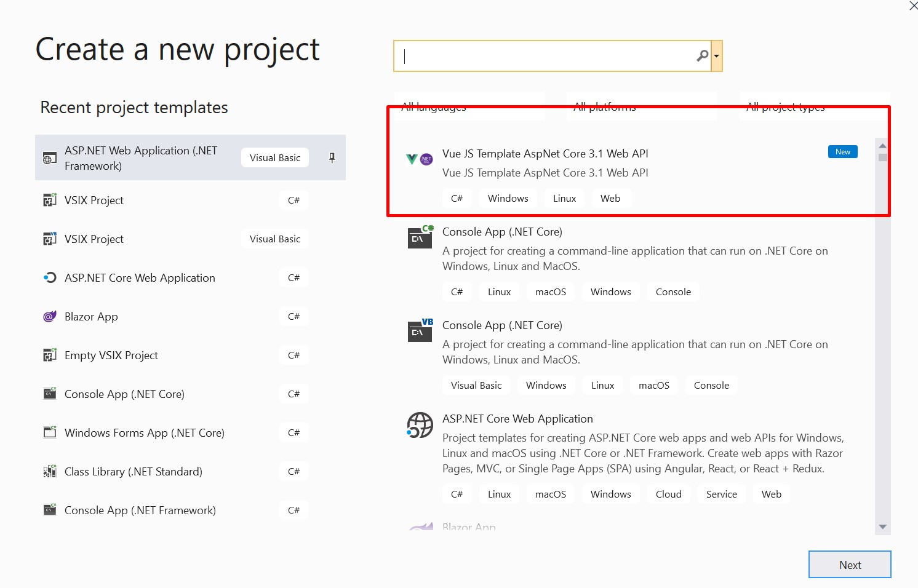Select ASP.NET Core Web Application template title
Screen dimensions: 918x588
point(517,419)
